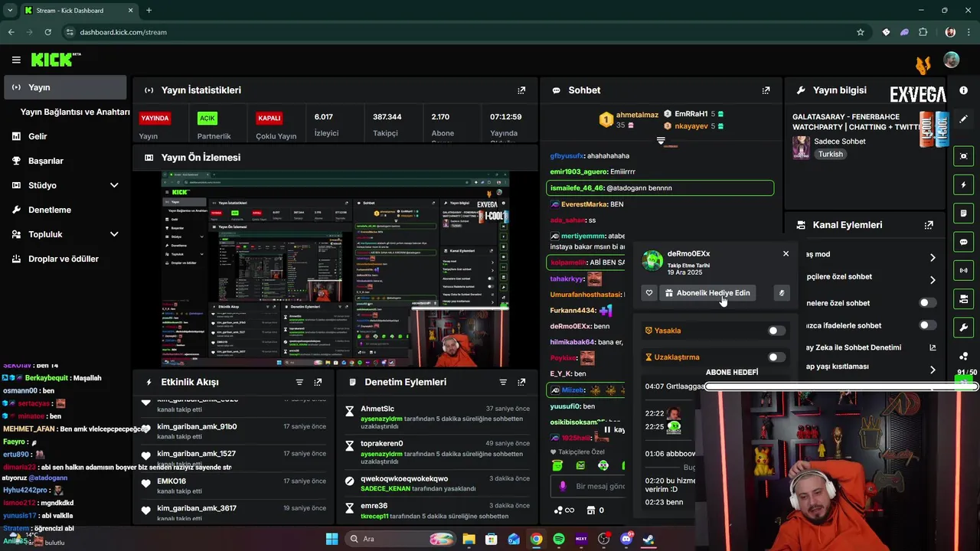
Task: Pop out the Denetim Eylemleri panel
Action: (521, 382)
